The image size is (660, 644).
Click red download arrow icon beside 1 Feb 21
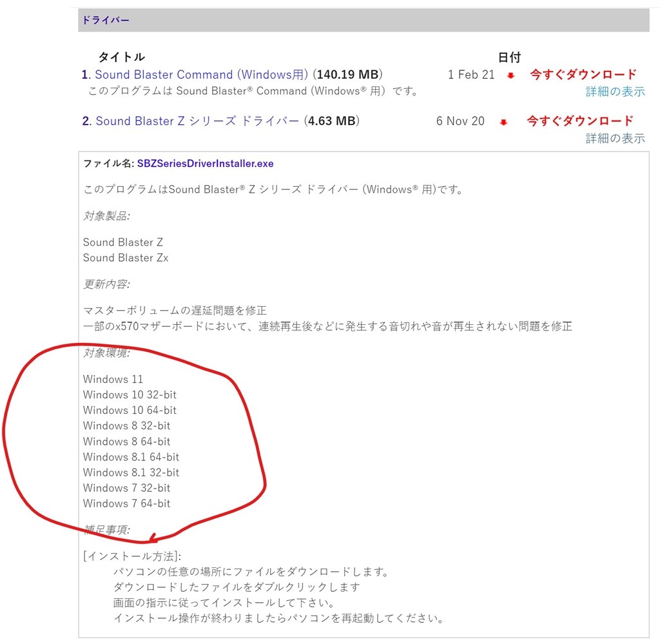510,76
